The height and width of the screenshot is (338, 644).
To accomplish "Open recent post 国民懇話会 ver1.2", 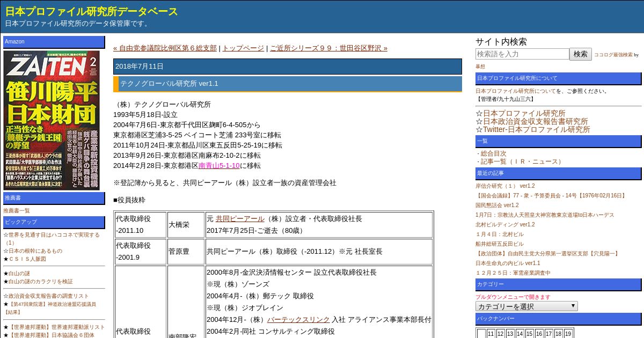I will point(497,205).
